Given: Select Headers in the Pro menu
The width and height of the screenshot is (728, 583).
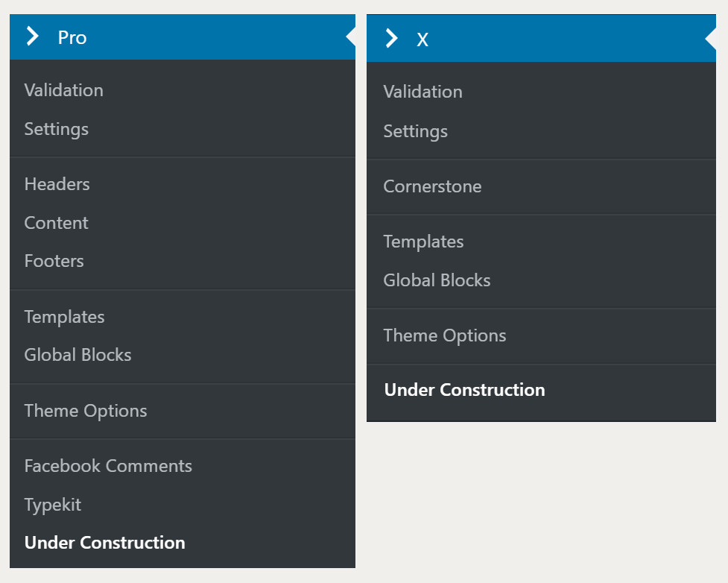Looking at the screenshot, I should (x=57, y=184).
